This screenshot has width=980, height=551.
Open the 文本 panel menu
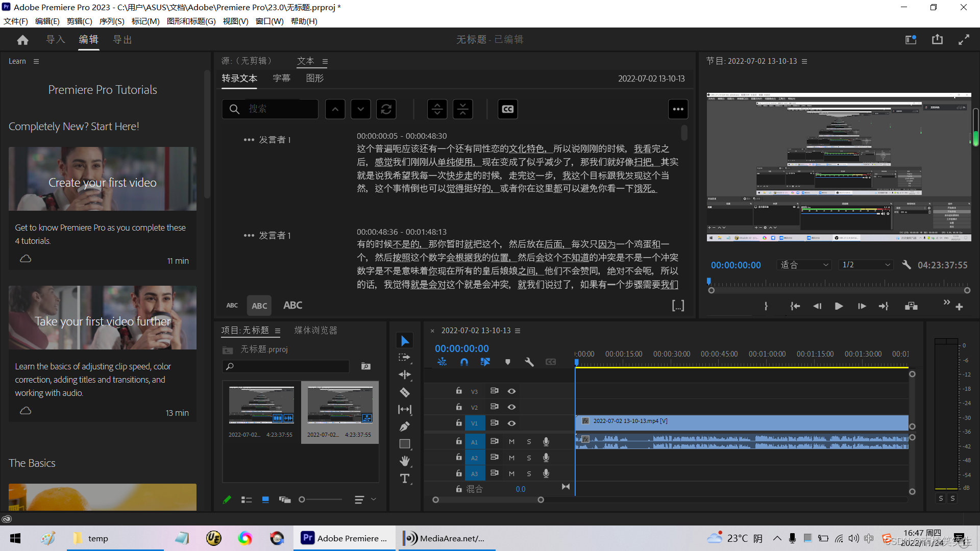click(325, 62)
